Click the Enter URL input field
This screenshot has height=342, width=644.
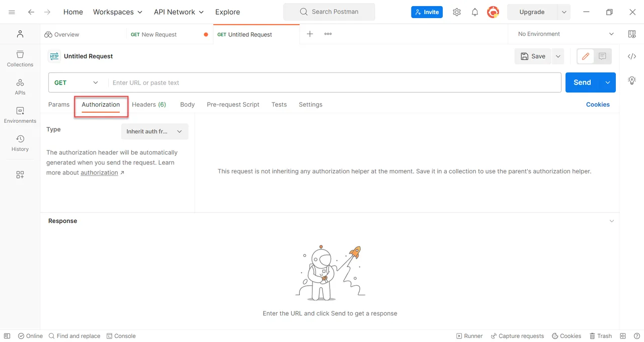pyautogui.click(x=302, y=82)
